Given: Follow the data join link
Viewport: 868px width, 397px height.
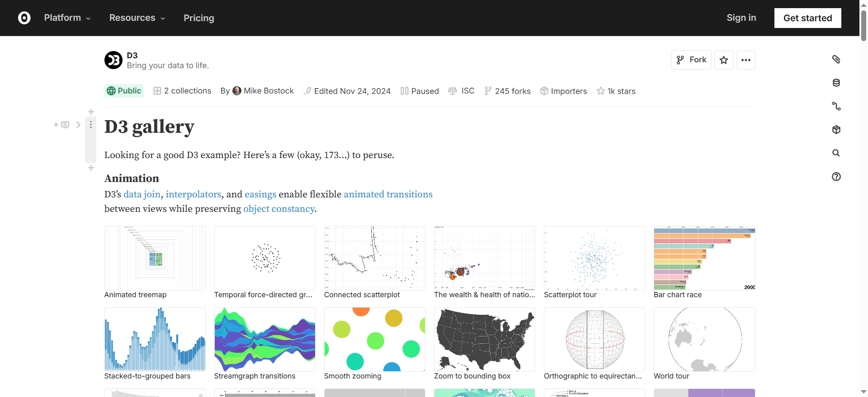Looking at the screenshot, I should [142, 194].
